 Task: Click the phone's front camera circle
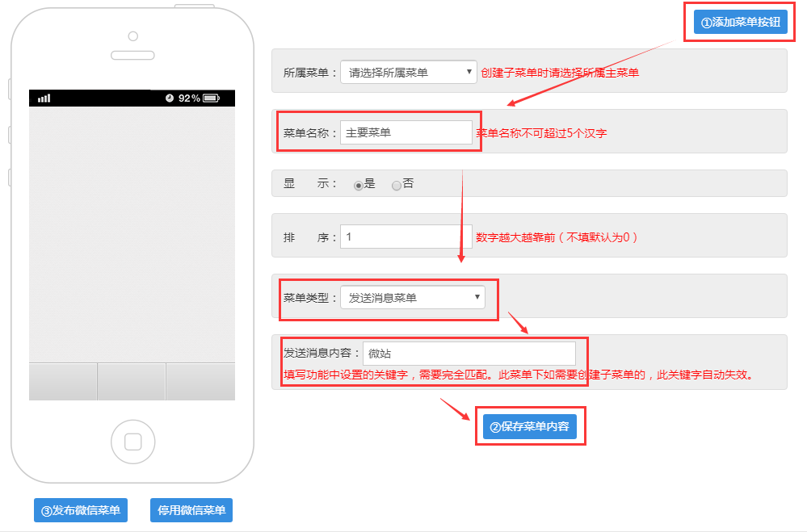(132, 36)
